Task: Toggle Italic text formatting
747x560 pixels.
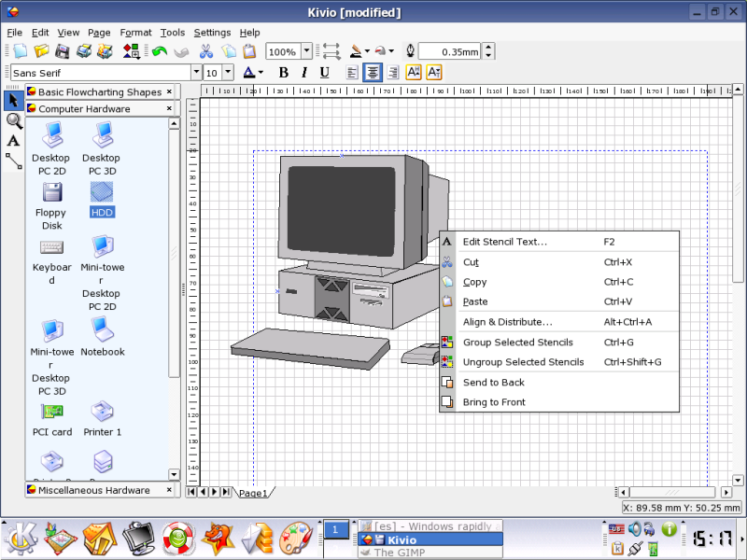Action: coord(304,73)
